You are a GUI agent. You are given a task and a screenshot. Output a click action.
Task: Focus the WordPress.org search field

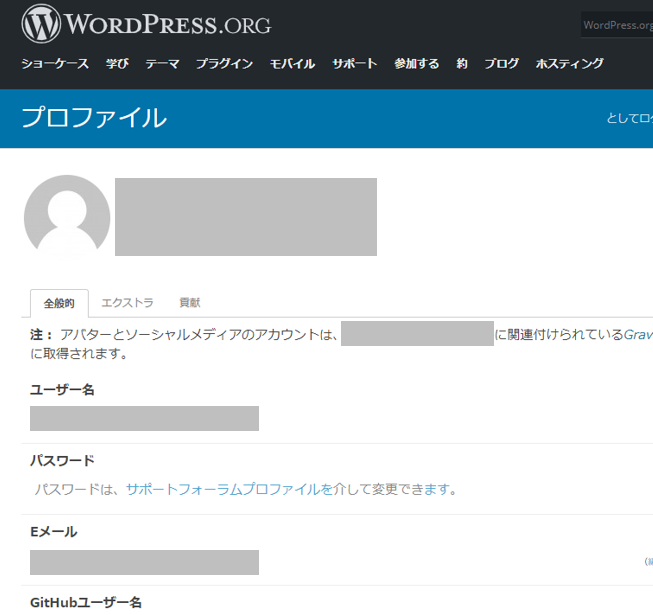coord(617,25)
